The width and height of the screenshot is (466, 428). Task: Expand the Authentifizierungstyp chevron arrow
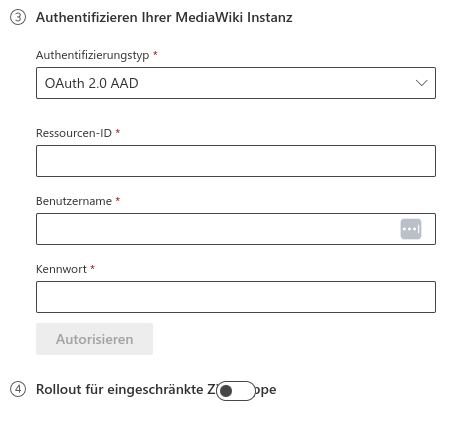point(422,83)
